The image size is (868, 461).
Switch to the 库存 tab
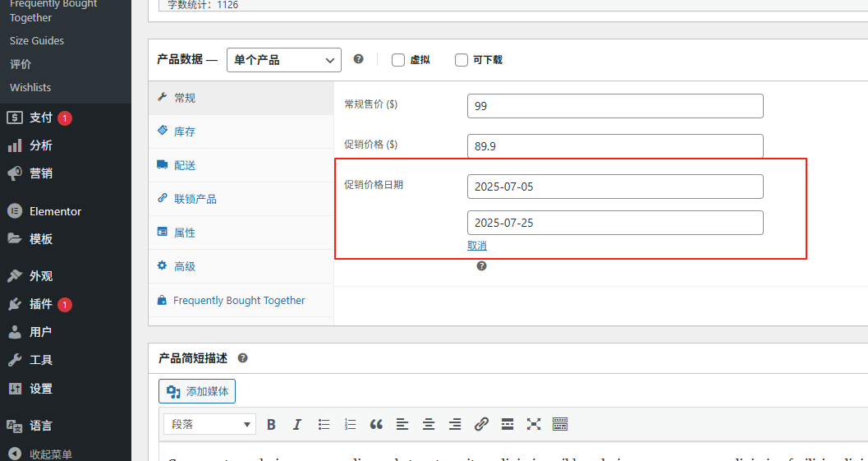185,131
